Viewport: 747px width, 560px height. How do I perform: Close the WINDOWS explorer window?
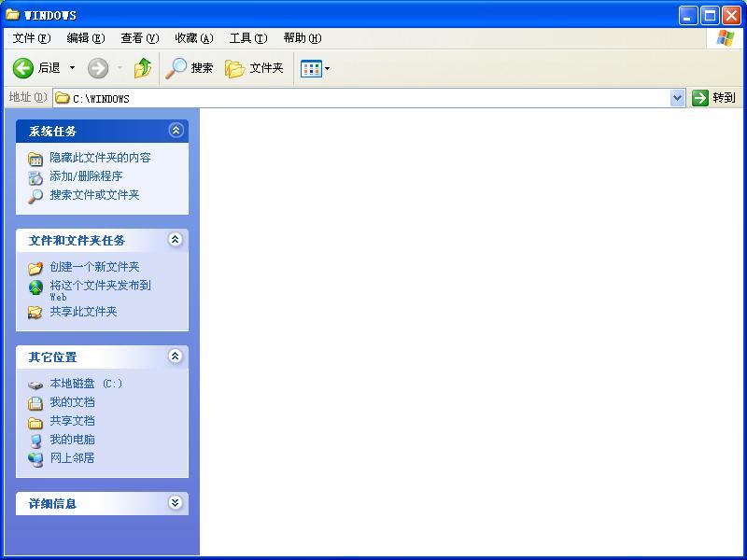point(731,16)
